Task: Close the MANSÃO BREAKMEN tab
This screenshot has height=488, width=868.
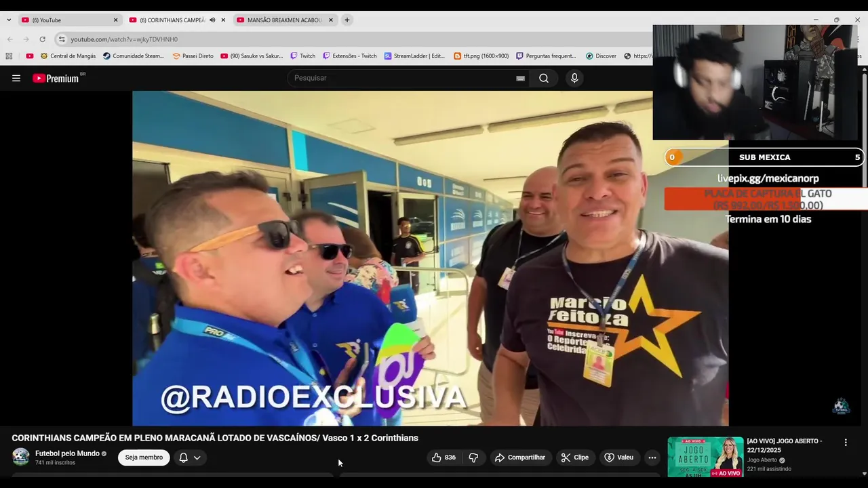Action: (331, 20)
